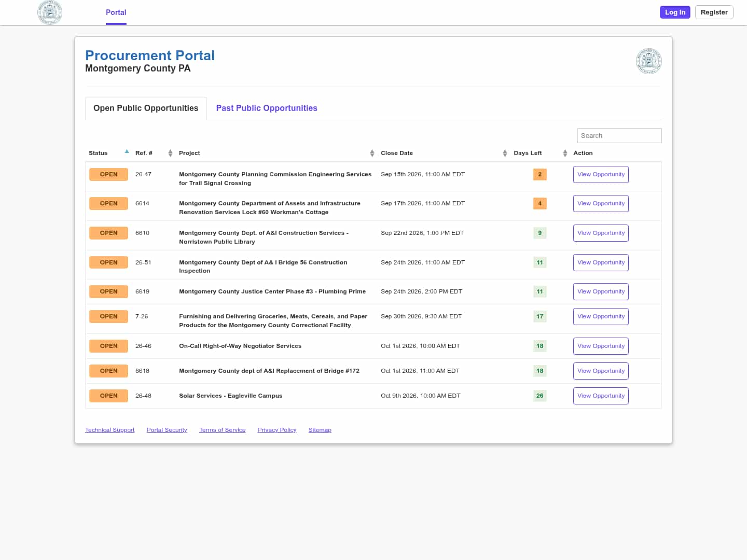Sort table by Ref. # column arrows
This screenshot has width=747, height=560.
[170, 153]
